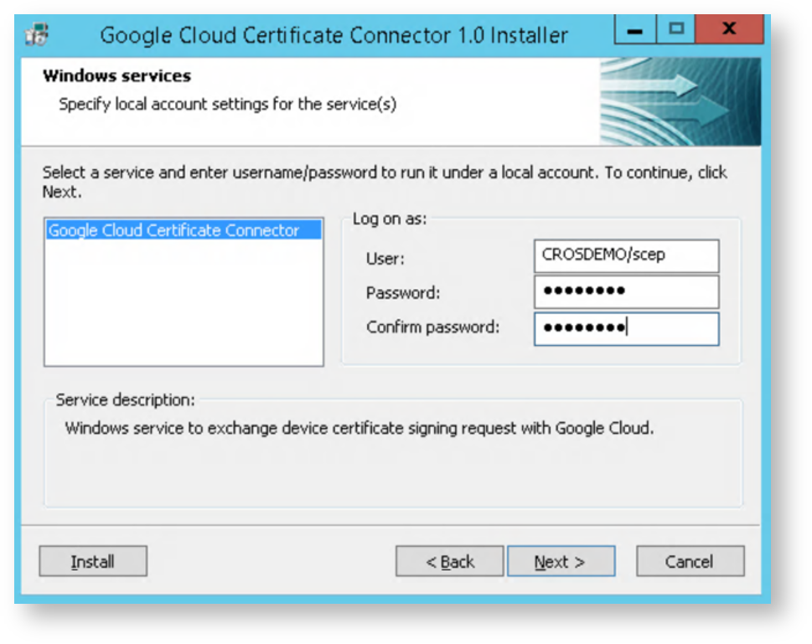The height and width of the screenshot is (644, 812).
Task: Cancel the installation
Action: click(689, 562)
